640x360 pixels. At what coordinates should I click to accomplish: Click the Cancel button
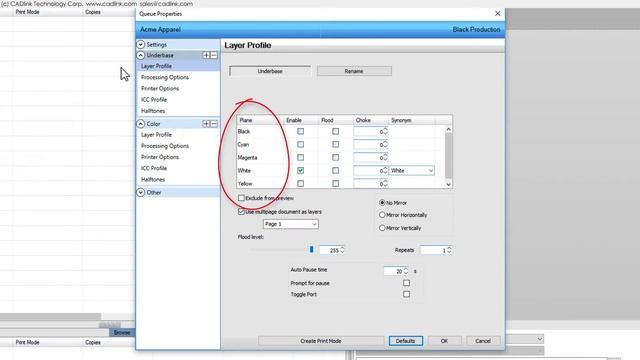(483, 341)
